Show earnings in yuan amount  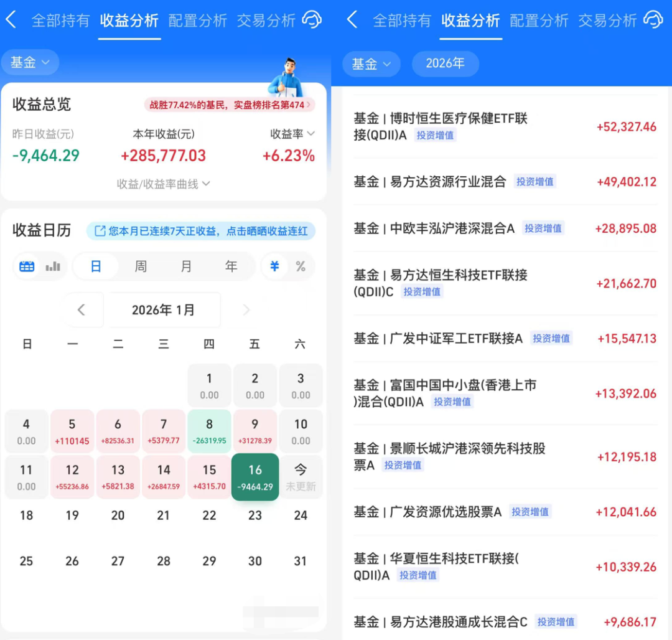pyautogui.click(x=275, y=266)
